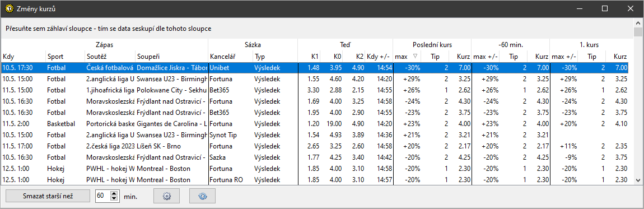Sort by the Sport column header
The width and height of the screenshot is (644, 209).
[66, 56]
